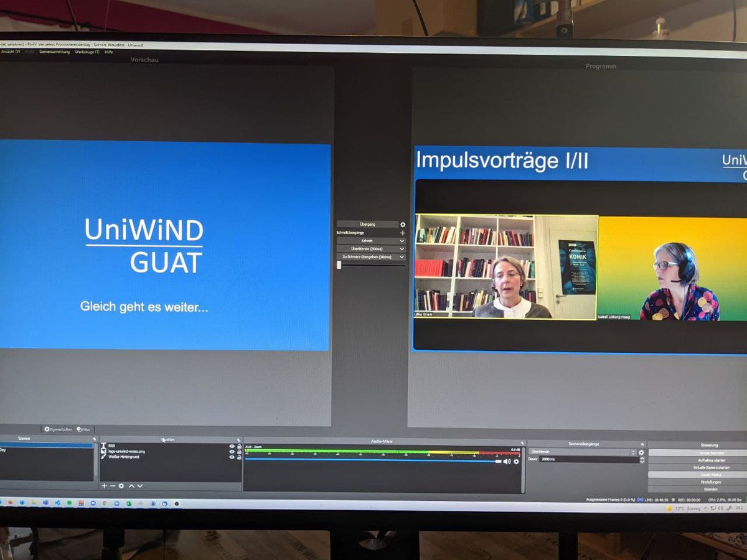The height and width of the screenshot is (560, 747).
Task: Pop out the Szenen dock icon
Action: pos(95,439)
